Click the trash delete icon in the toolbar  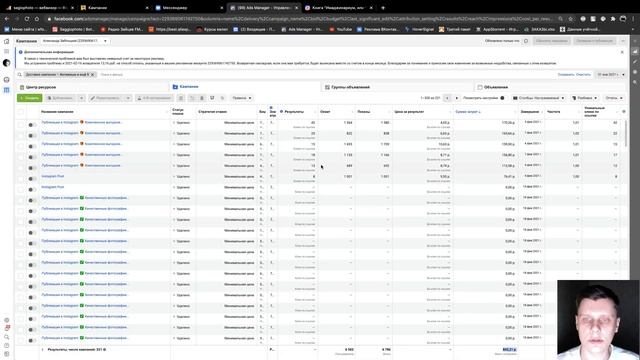[202, 98]
